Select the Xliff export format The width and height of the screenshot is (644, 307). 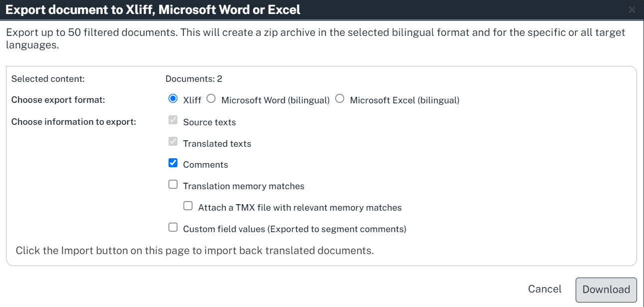coord(173,99)
